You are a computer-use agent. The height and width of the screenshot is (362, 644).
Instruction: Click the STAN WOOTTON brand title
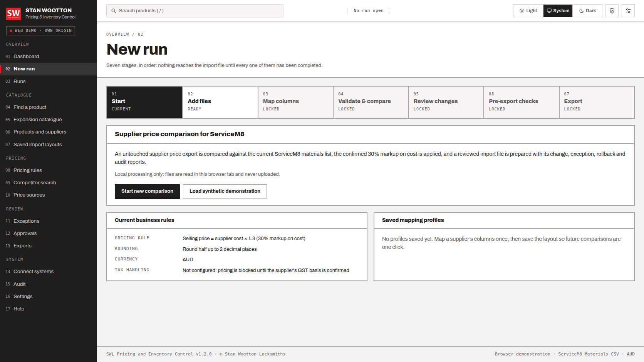coord(49,10)
